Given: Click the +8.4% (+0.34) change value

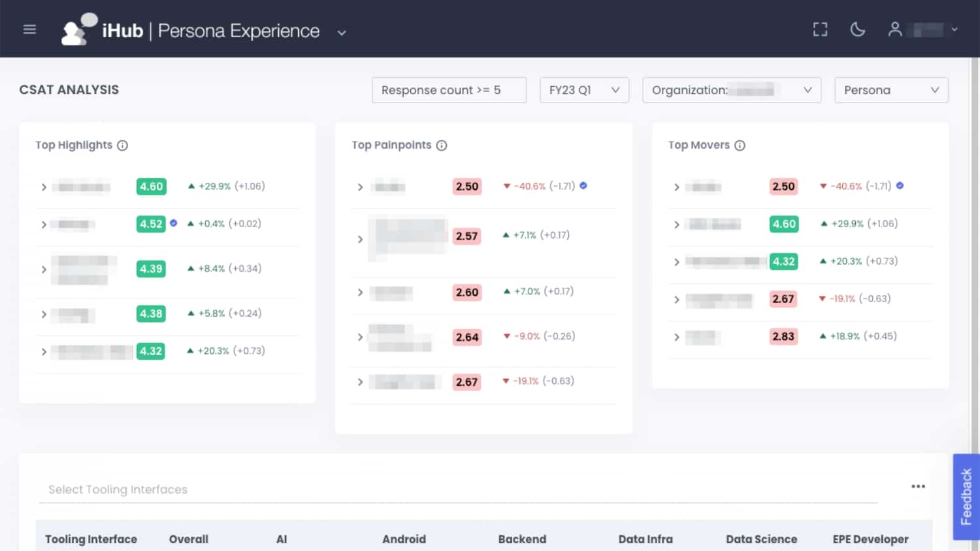Looking at the screenshot, I should tap(225, 268).
